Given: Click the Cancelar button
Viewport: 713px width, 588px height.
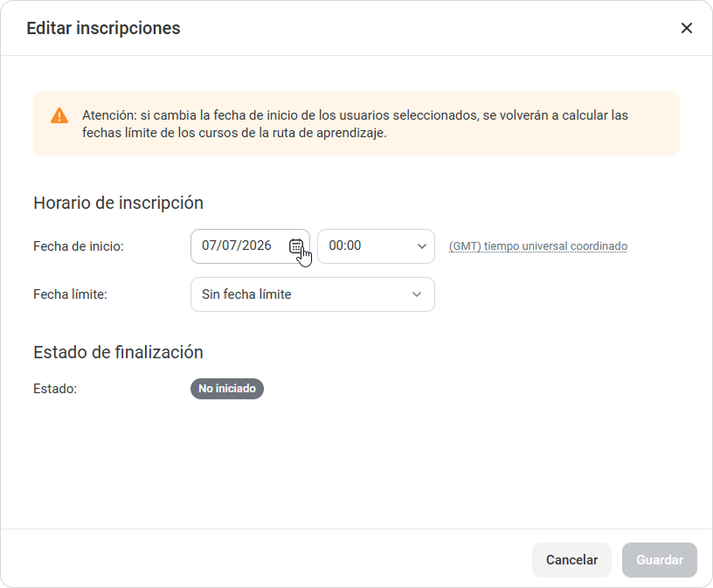Looking at the screenshot, I should (x=571, y=560).
